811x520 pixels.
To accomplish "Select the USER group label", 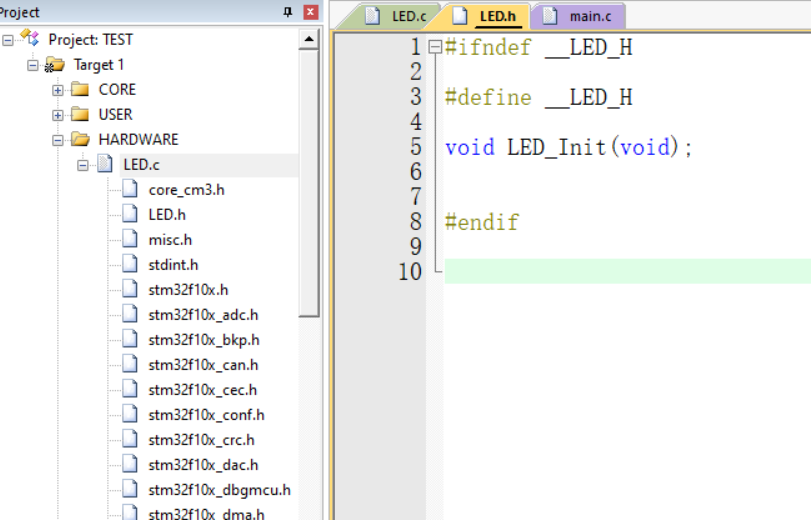I will (115, 115).
